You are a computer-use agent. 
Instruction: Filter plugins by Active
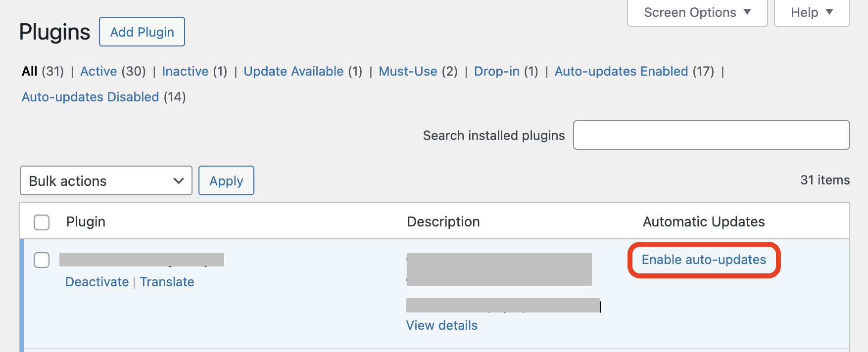click(x=98, y=71)
